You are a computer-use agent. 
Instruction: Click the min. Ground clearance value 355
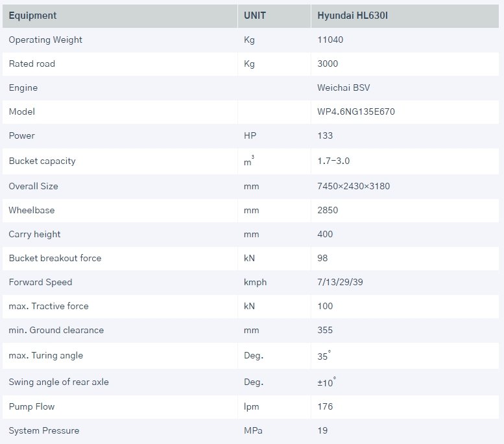click(x=325, y=330)
